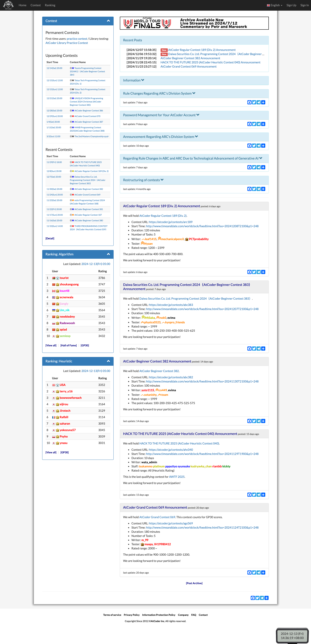Open the Hall of Fame link
This screenshot has height=644, width=311.
click(68, 346)
